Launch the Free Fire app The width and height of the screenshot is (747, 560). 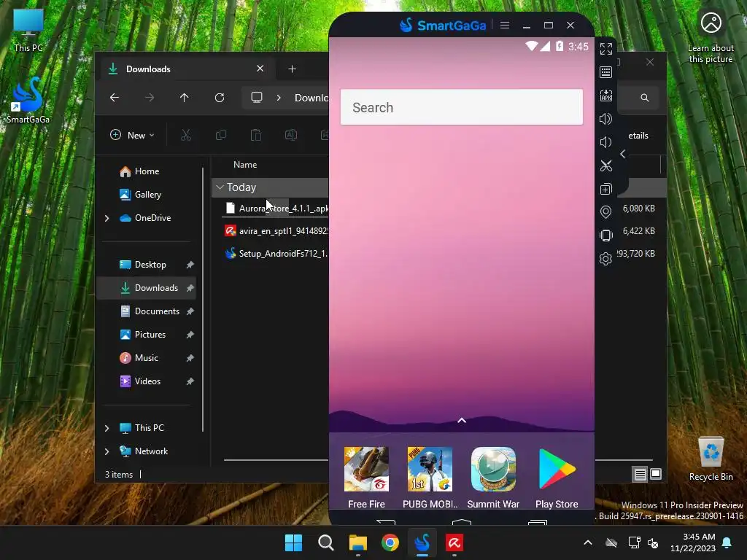[366, 478]
